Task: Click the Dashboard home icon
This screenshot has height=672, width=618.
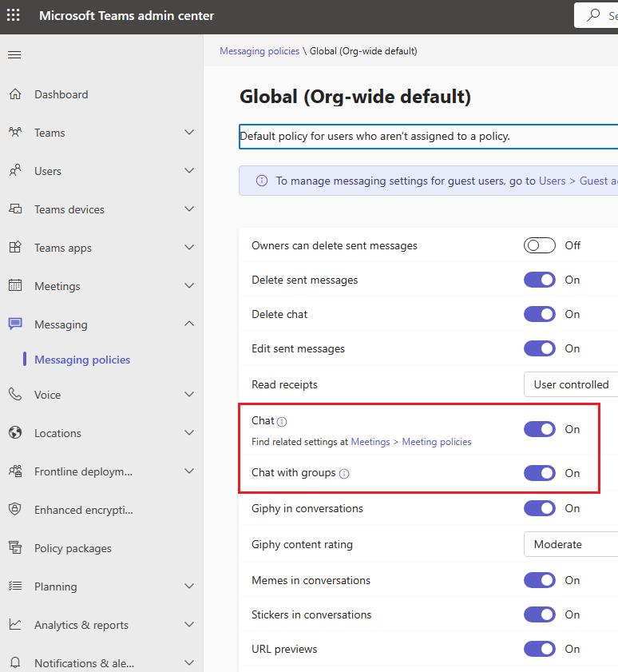Action: coord(15,93)
